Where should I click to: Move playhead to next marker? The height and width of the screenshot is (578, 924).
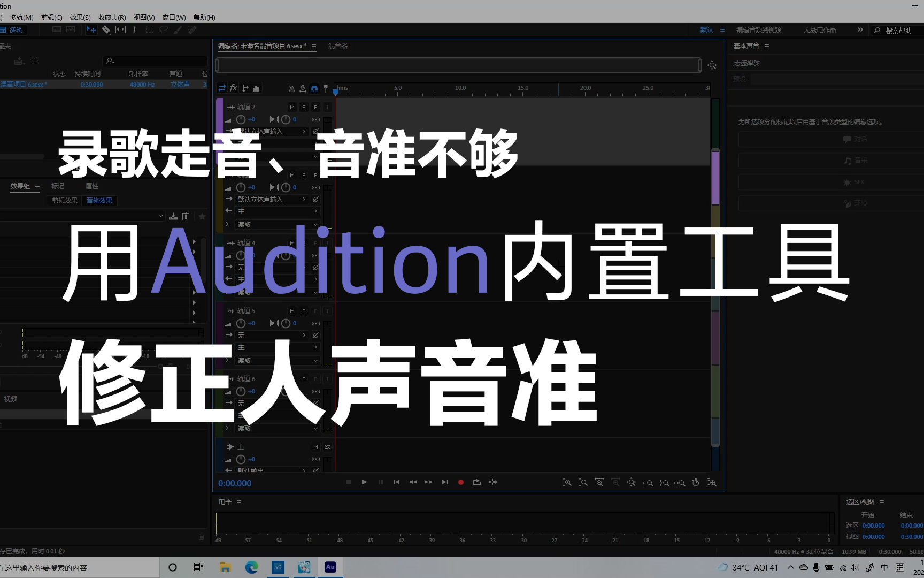click(445, 482)
